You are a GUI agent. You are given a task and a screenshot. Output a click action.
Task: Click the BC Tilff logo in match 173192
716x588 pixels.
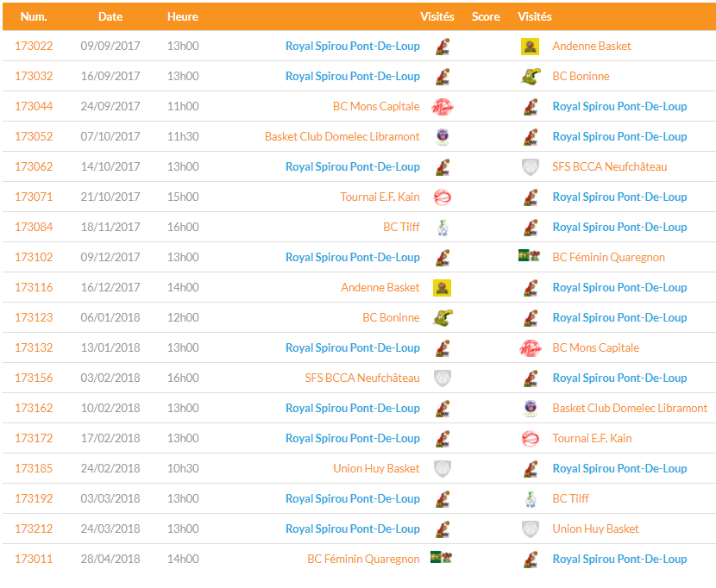coord(531,498)
